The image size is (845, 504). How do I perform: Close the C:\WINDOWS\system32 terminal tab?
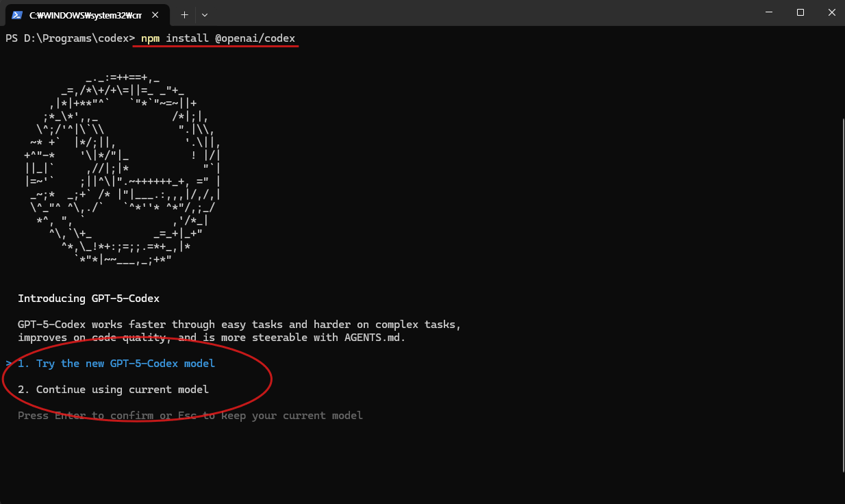(x=157, y=14)
